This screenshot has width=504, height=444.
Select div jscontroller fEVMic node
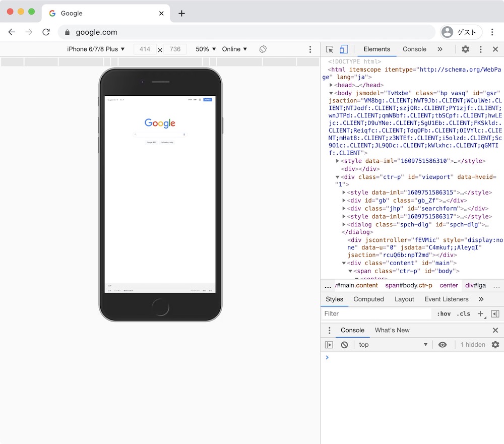pyautogui.click(x=425, y=247)
